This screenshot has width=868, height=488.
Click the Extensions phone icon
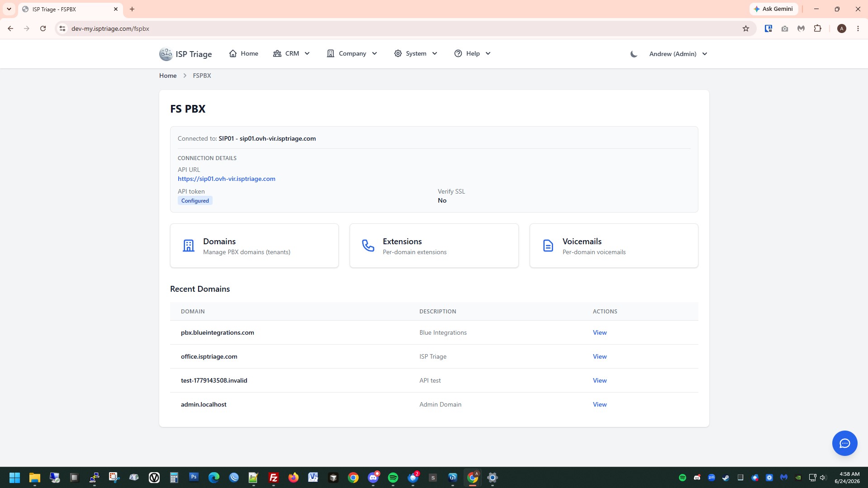pyautogui.click(x=368, y=246)
